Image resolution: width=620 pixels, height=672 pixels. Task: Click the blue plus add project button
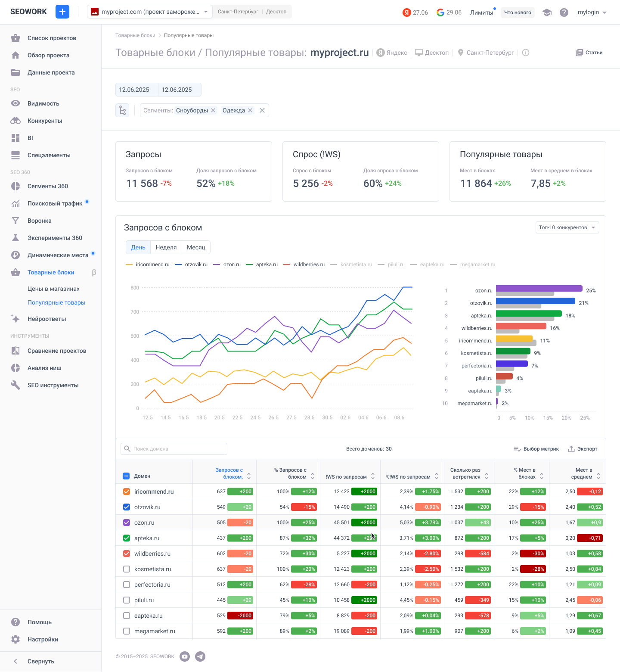pos(62,12)
